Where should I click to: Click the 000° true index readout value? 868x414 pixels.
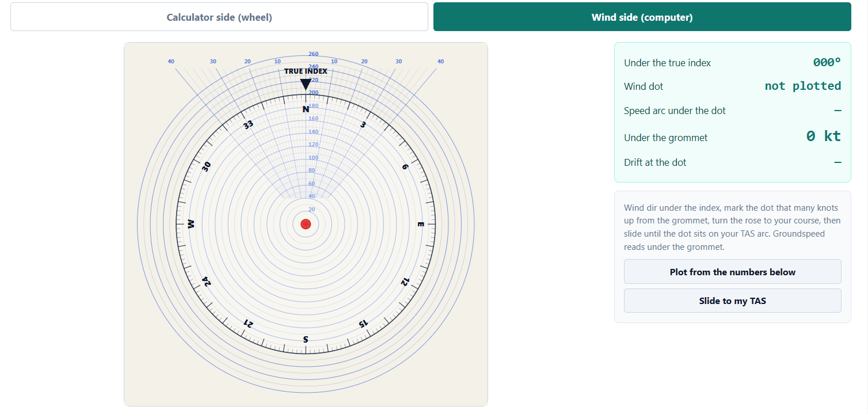coord(827,62)
